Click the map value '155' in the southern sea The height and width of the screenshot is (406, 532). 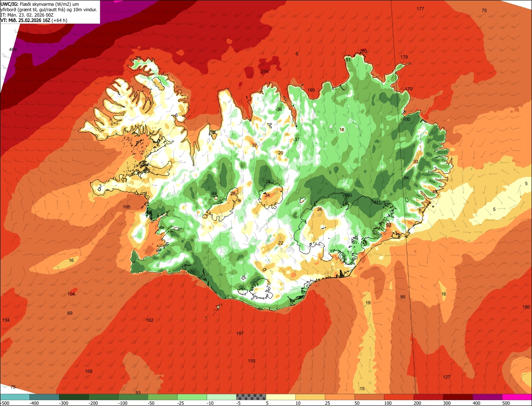pyautogui.click(x=251, y=361)
